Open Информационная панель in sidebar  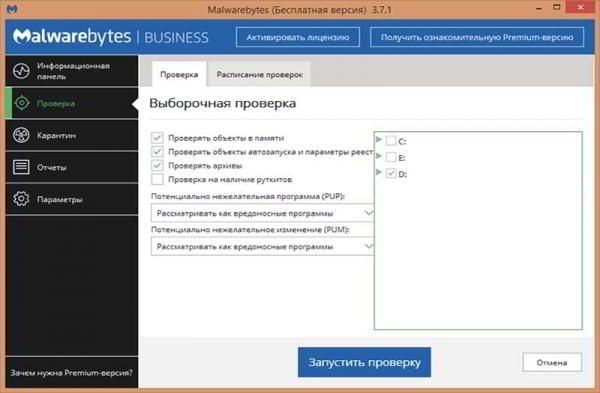pyautogui.click(x=72, y=71)
